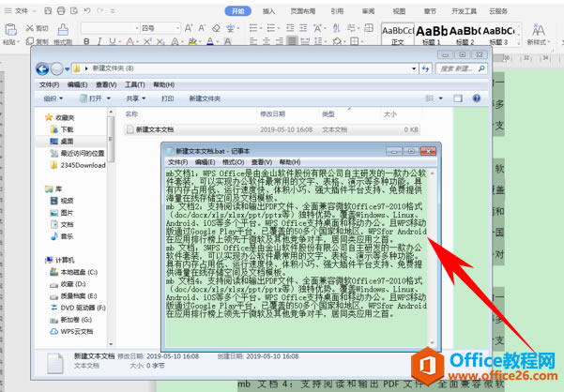The width and height of the screenshot is (564, 392).
Task: Select 桌面 in the favorites sidebar
Action: click(x=67, y=142)
